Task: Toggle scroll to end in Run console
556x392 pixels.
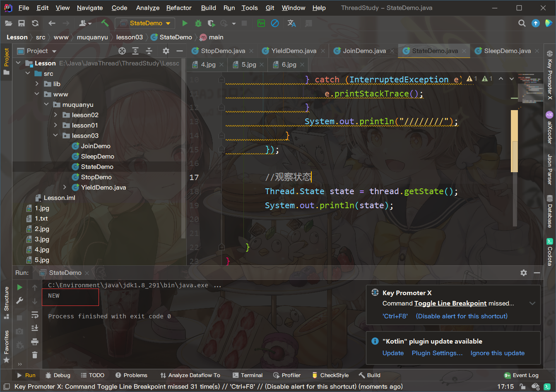Action: pos(35,328)
